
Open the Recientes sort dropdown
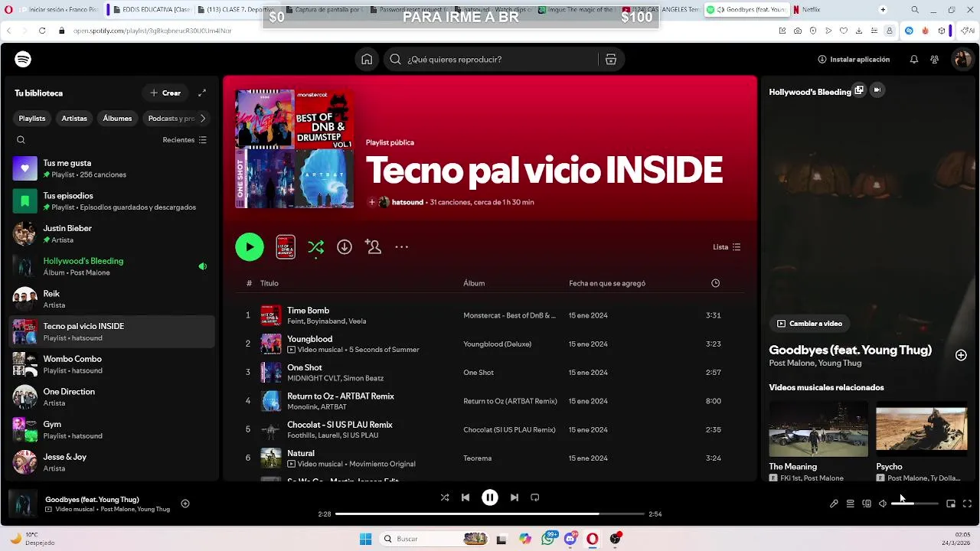(185, 140)
